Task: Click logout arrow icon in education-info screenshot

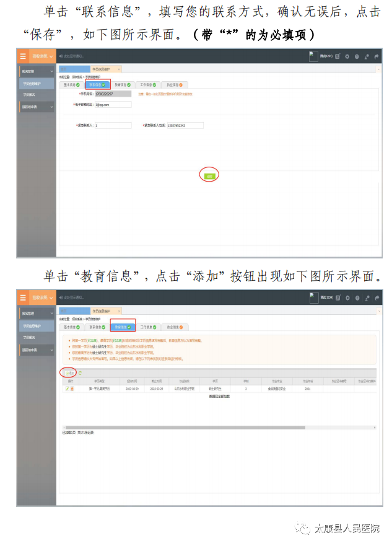Action: click(x=377, y=297)
